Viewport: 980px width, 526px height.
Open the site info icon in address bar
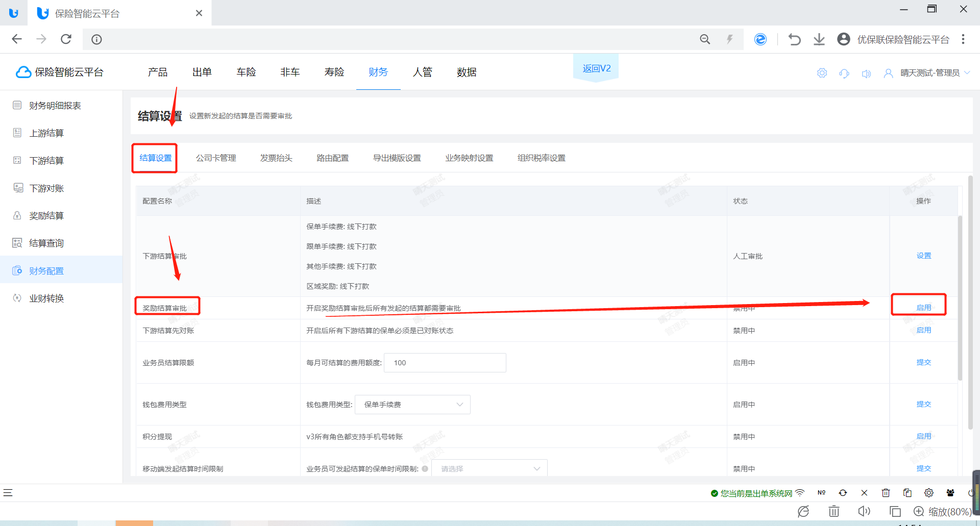[96, 39]
